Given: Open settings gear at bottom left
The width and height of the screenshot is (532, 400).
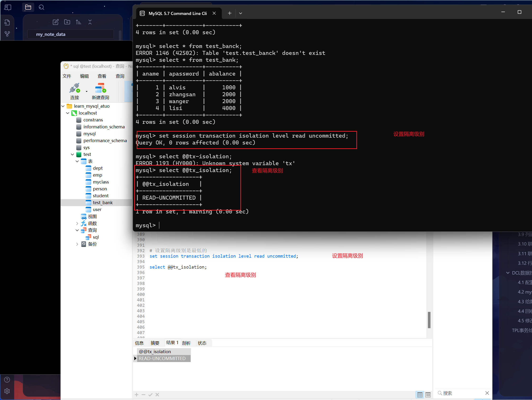Looking at the screenshot, I should [x=7, y=391].
